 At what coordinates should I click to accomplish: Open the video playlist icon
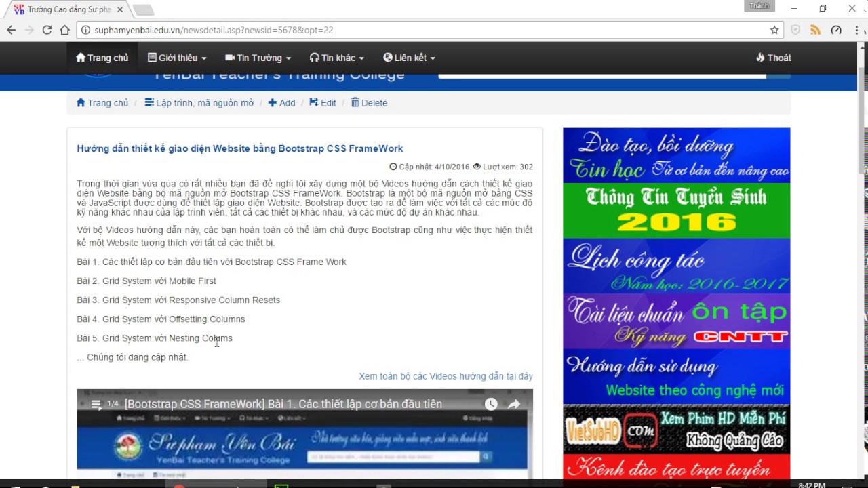[x=96, y=405]
